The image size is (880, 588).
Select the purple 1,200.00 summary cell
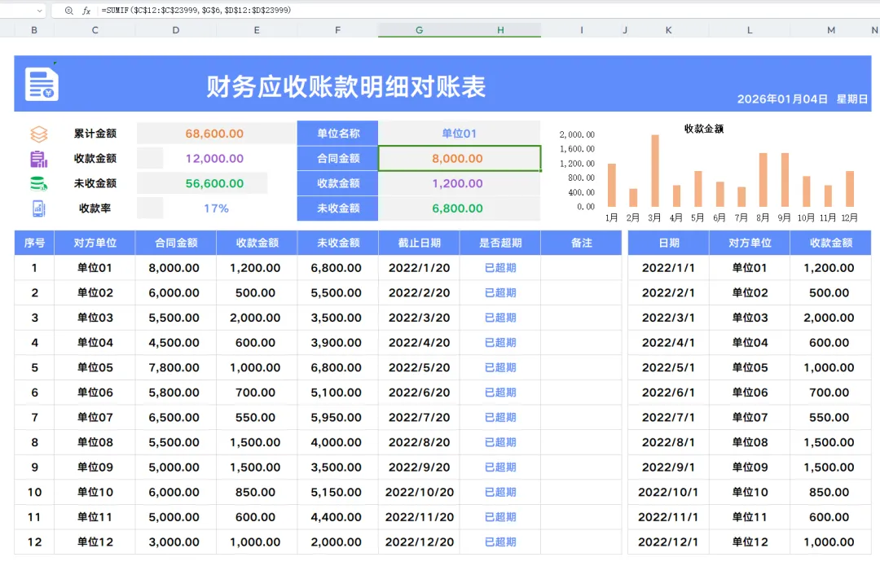459,183
